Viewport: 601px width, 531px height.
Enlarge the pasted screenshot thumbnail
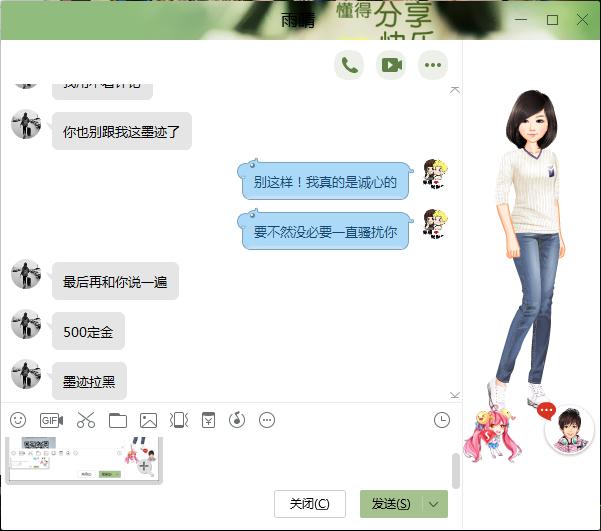point(143,466)
